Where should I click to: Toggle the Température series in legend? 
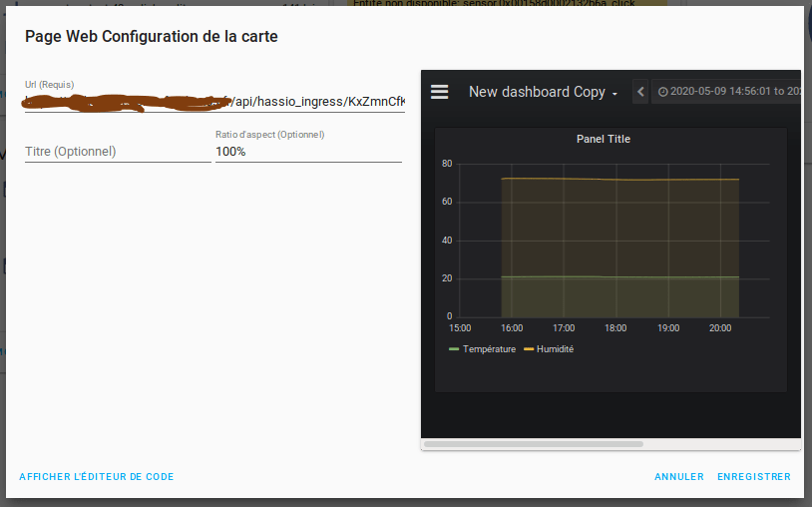click(489, 349)
